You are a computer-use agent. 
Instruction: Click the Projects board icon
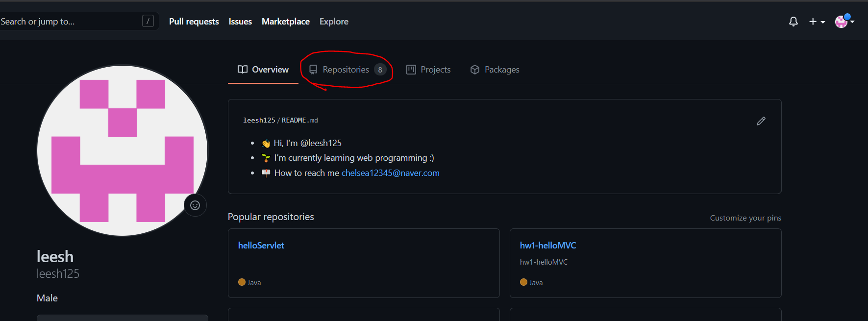(x=411, y=70)
